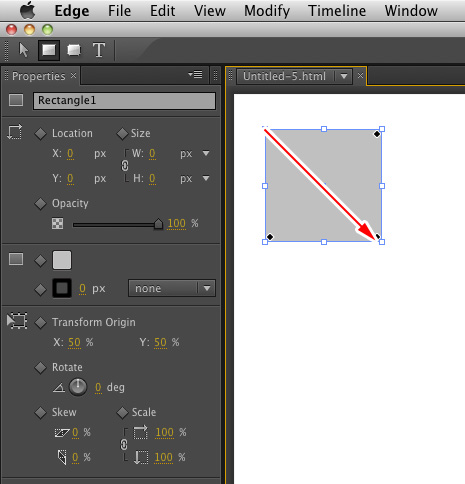Click the rotation dial knob
465x484 pixels.
78,387
